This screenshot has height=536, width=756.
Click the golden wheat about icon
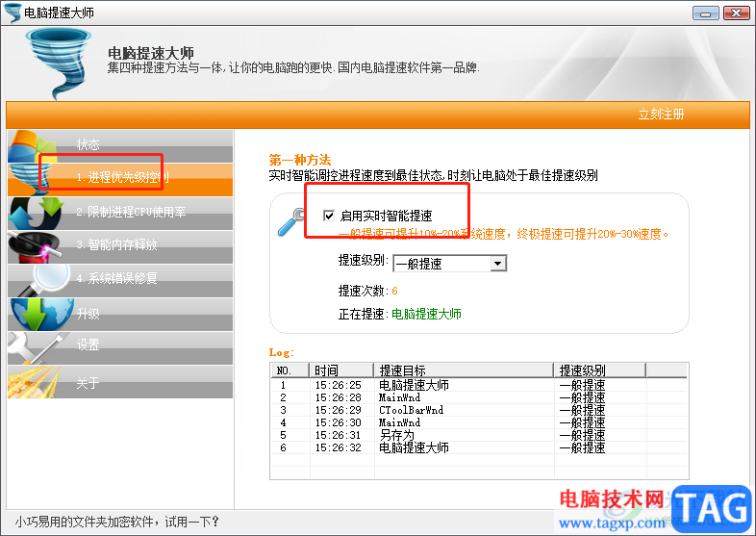pos(34,382)
